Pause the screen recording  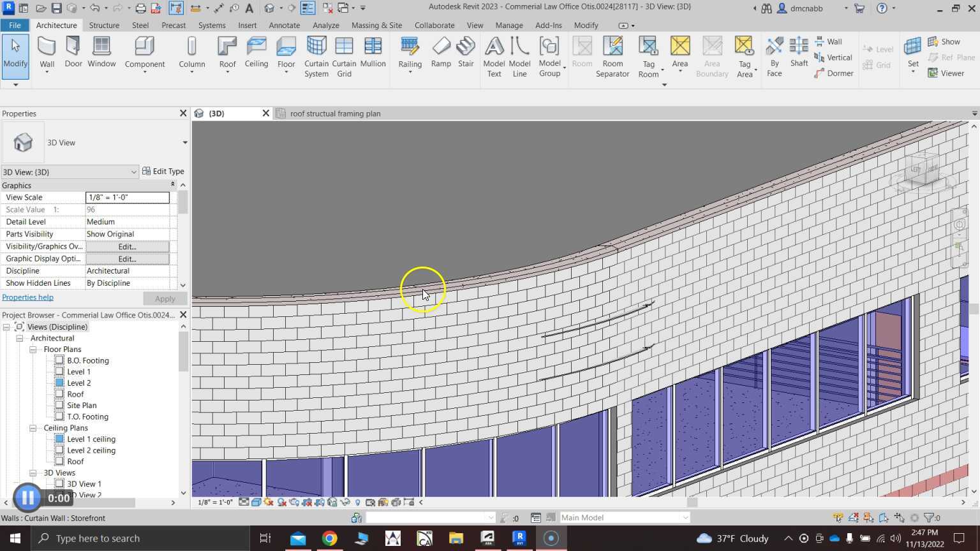point(27,497)
